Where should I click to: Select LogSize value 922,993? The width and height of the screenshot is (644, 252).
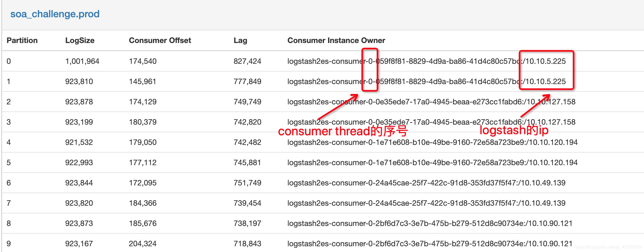click(79, 162)
